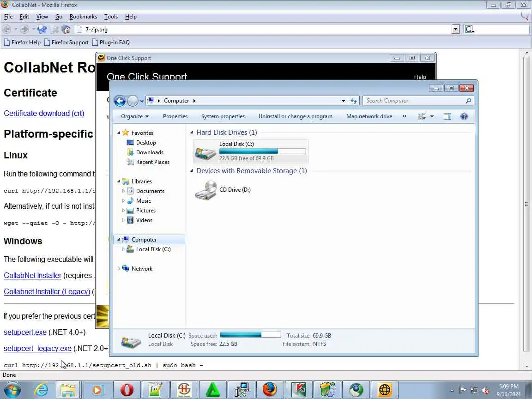Image resolution: width=532 pixels, height=399 pixels.
Task: Open Explorer address bar history dropdown
Action: [x=343, y=101]
